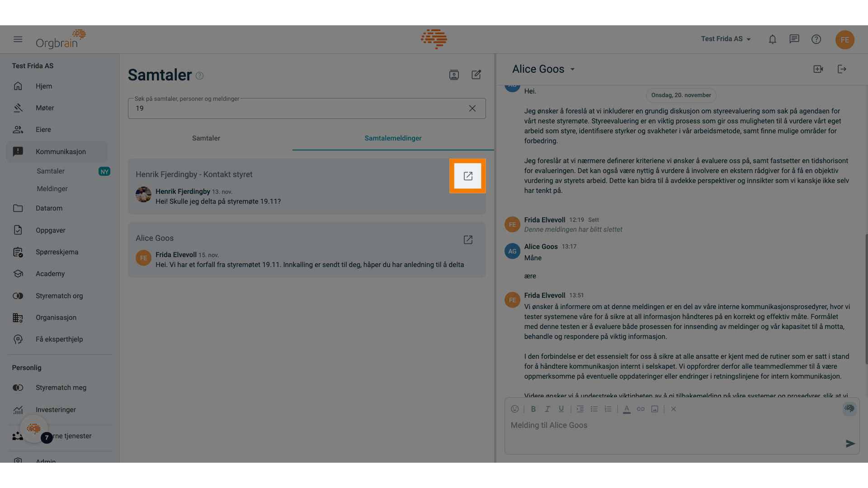The height and width of the screenshot is (488, 868).
Task: Open Alice Goos conversation in new window
Action: pos(468,240)
